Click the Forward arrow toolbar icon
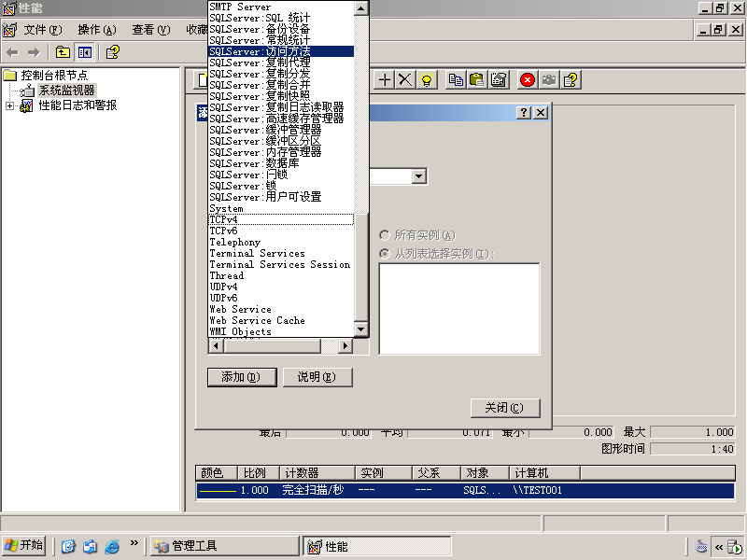Screen dimensions: 747x560 pyautogui.click(x=34, y=52)
